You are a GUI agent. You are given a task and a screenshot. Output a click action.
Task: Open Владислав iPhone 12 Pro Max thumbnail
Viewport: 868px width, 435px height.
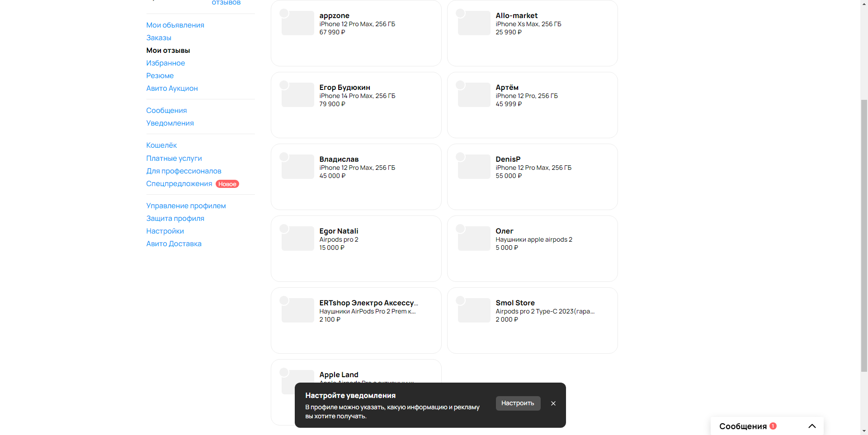point(298,167)
